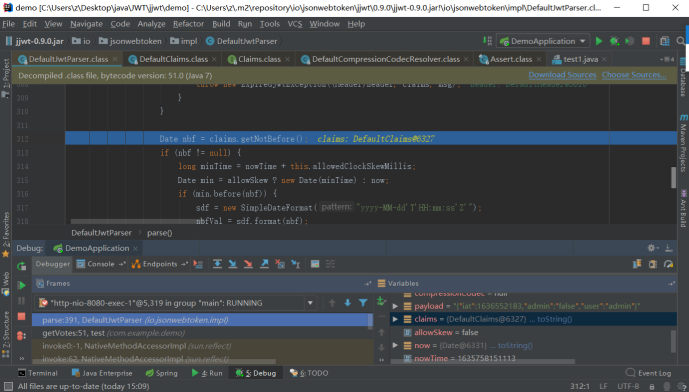Open Project Structure icon in the toolbar
Viewport: 689px width, 392px height.
pyautogui.click(x=664, y=41)
